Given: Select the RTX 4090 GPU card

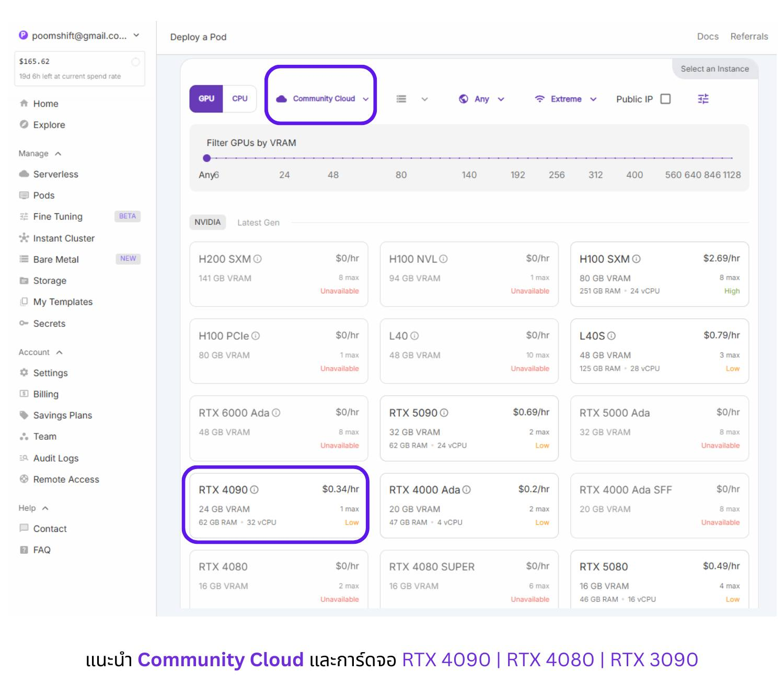Looking at the screenshot, I should tap(279, 505).
